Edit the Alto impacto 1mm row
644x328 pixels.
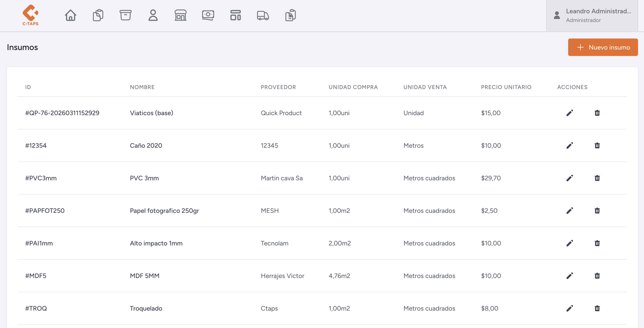click(570, 243)
